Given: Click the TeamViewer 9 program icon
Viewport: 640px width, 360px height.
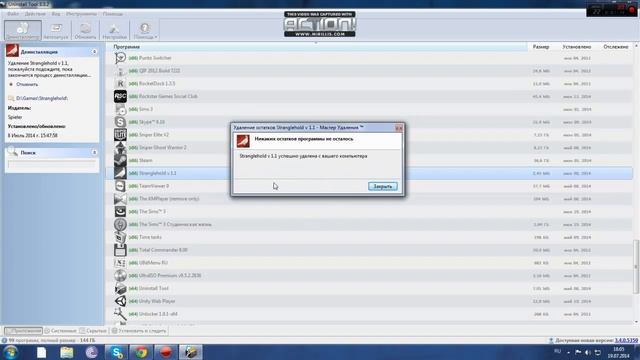Looking at the screenshot, I should point(120,186).
